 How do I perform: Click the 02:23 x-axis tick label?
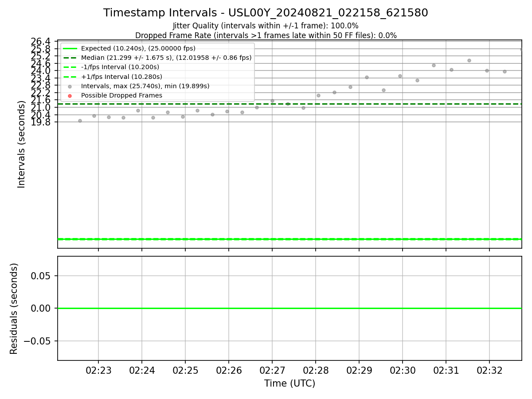[x=98, y=371]
